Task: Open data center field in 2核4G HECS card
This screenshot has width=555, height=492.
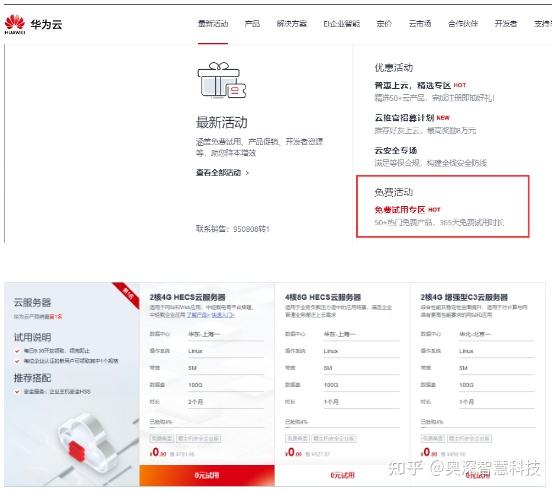Action: (225, 334)
